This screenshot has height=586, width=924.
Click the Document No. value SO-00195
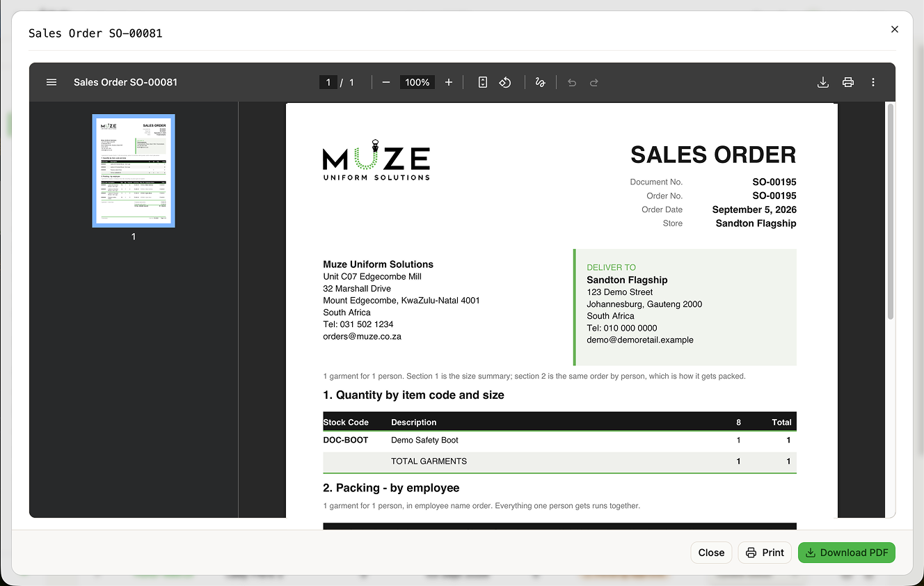click(774, 182)
